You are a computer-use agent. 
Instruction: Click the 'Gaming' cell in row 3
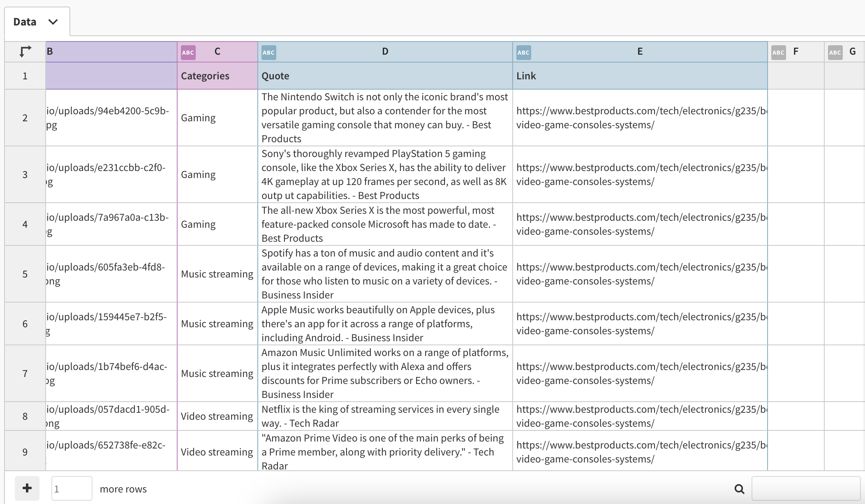[217, 174]
